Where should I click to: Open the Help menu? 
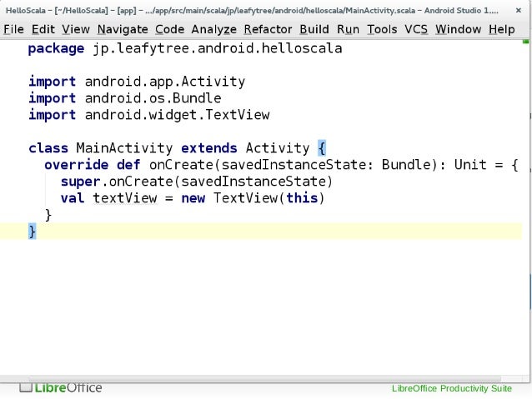click(x=502, y=29)
